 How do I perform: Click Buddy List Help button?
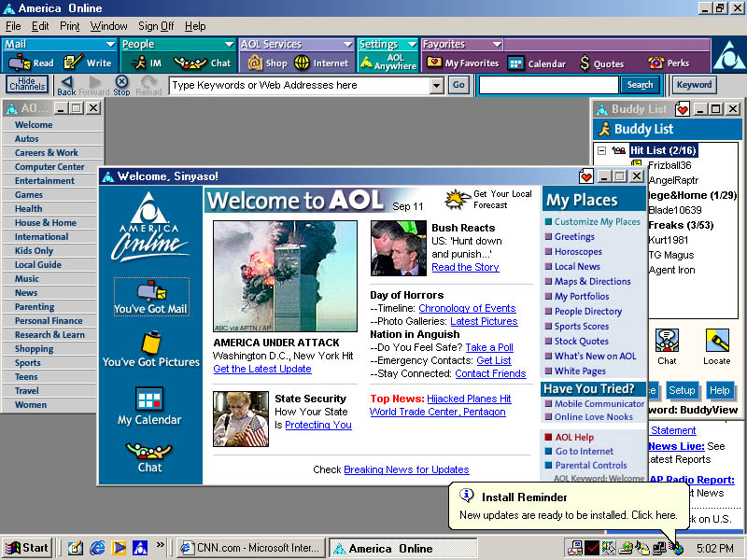tap(719, 390)
